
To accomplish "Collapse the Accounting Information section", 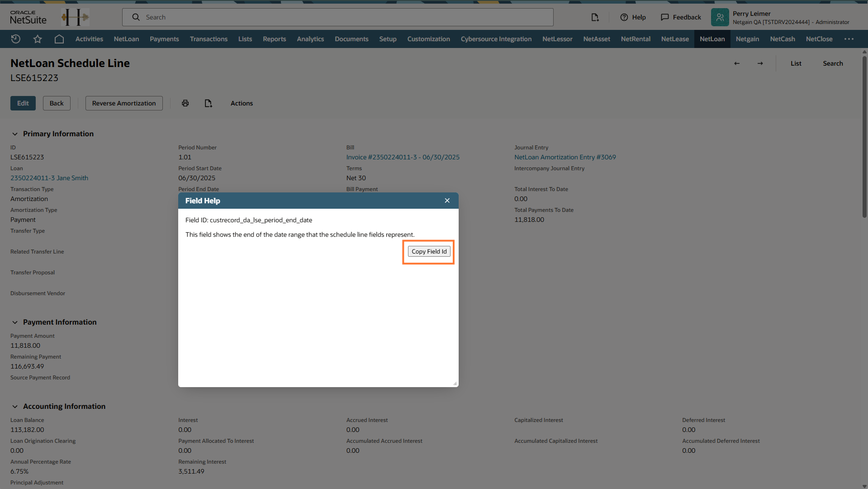I will [x=15, y=407].
